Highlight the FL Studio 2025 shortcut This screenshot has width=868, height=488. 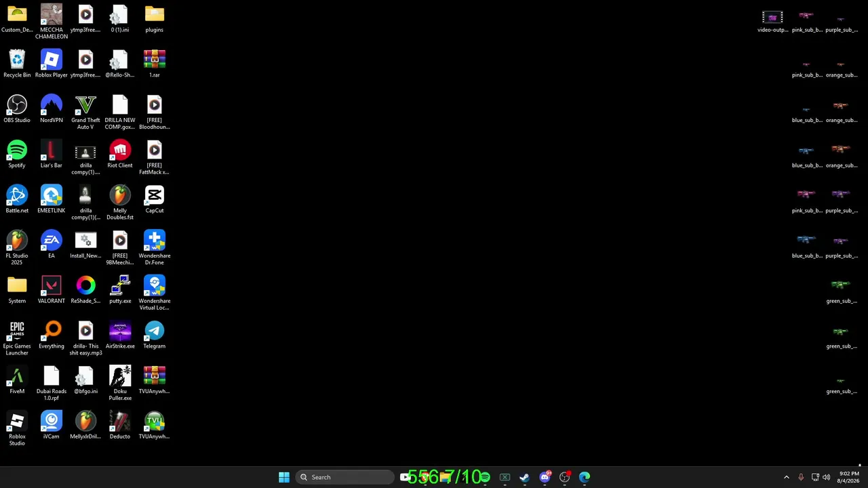(17, 248)
